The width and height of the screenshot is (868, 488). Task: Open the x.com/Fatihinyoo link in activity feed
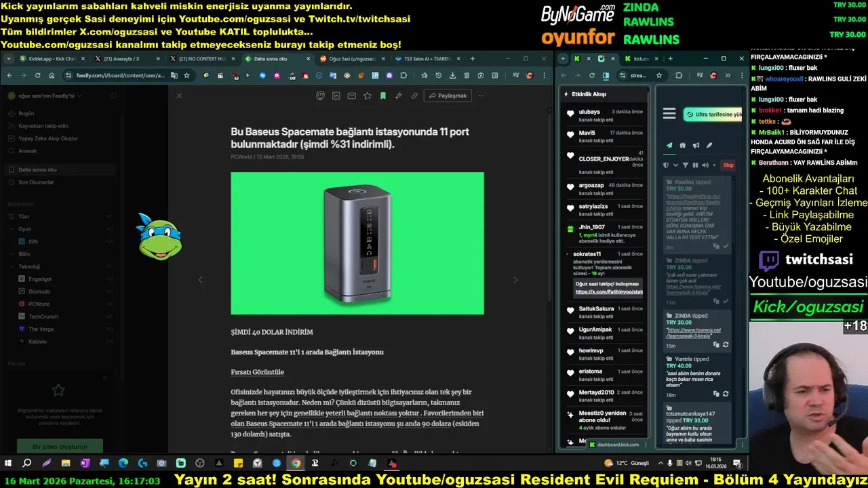click(609, 292)
